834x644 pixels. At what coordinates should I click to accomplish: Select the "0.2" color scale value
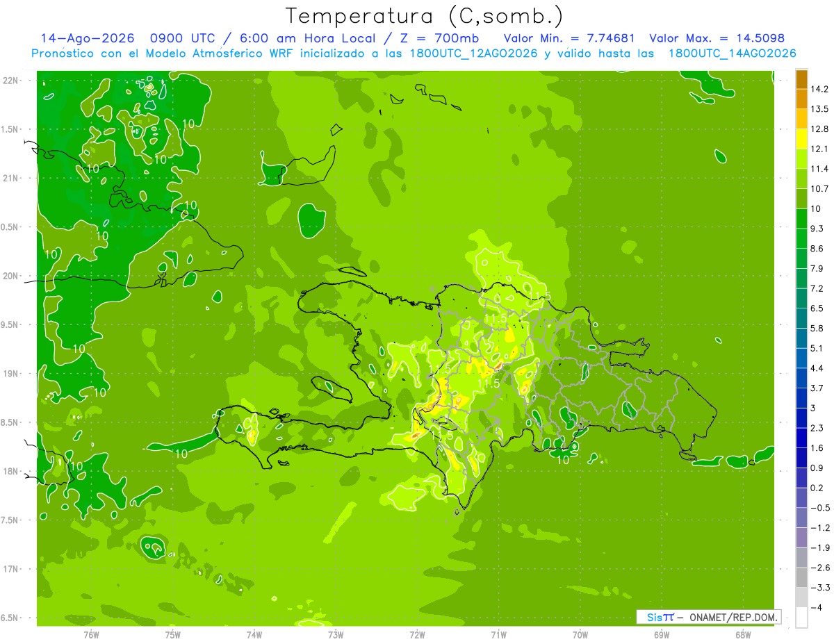[817, 488]
